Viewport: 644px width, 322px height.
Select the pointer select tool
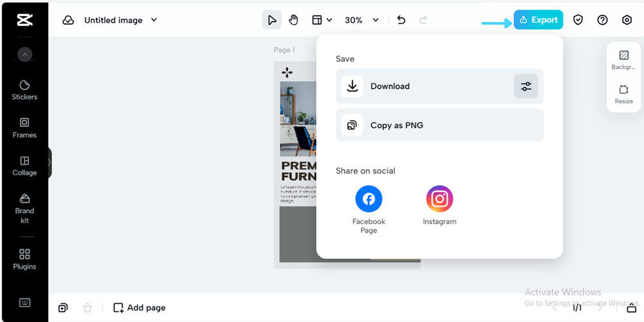271,20
